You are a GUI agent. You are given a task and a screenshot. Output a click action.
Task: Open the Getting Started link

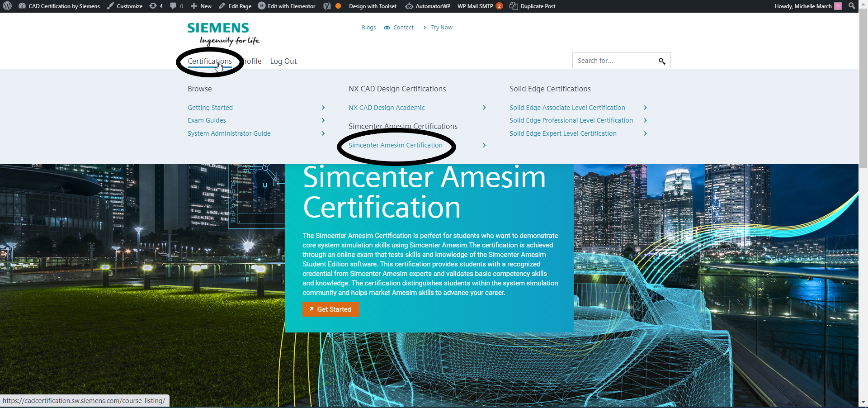click(210, 108)
